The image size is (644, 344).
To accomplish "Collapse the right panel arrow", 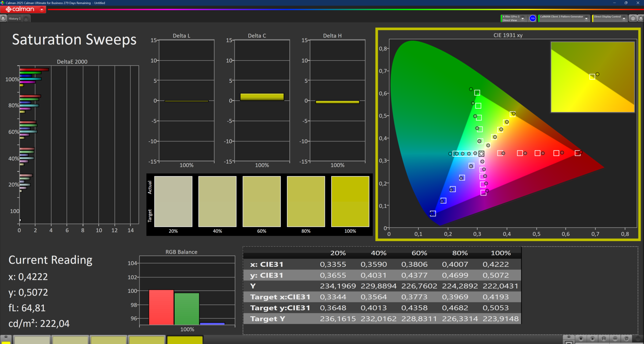I will (640, 18).
